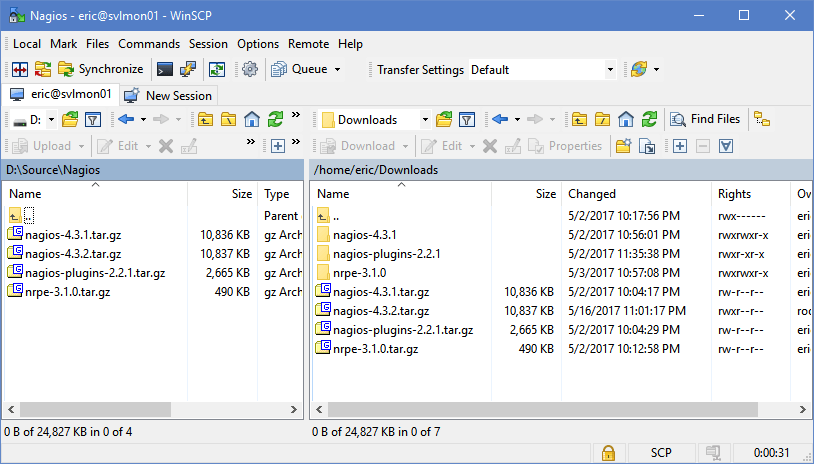Open the Mark menu
The width and height of the screenshot is (814, 464).
pos(63,44)
